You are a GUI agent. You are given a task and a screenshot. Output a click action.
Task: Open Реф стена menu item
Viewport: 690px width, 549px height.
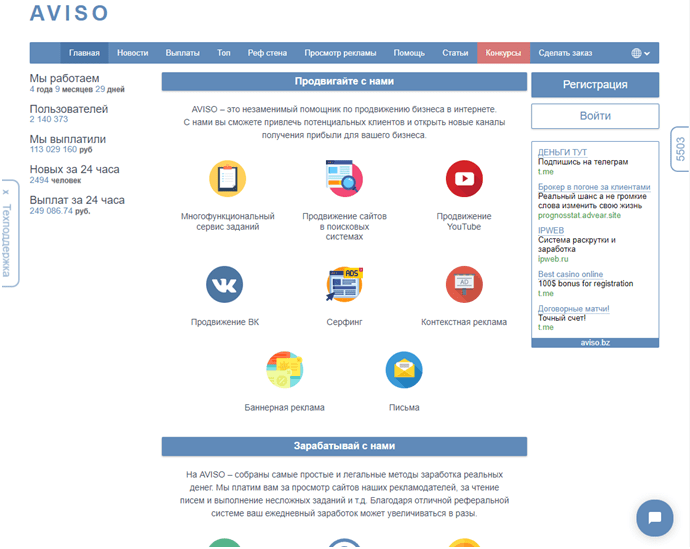pyautogui.click(x=267, y=53)
